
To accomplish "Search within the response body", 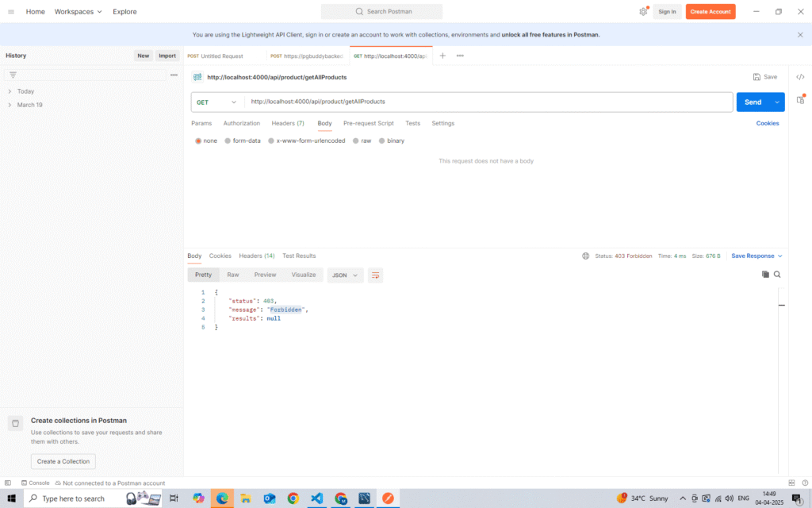I will (x=777, y=274).
